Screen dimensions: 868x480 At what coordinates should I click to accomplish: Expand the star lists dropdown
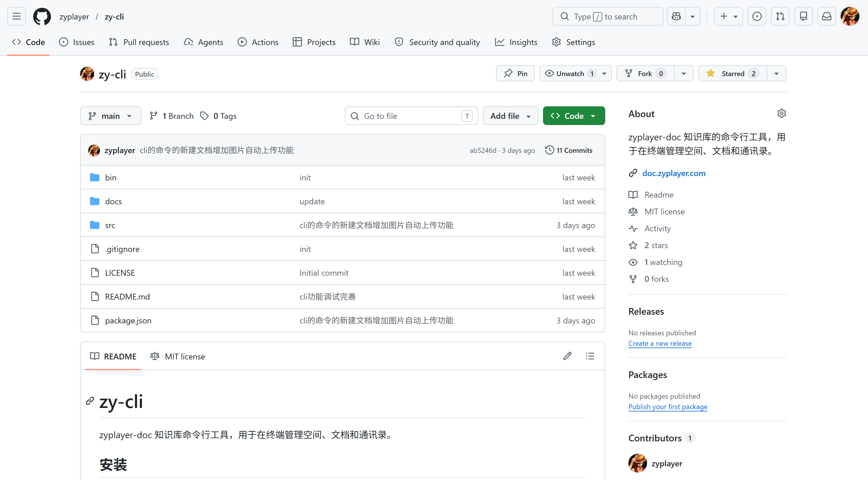point(776,74)
